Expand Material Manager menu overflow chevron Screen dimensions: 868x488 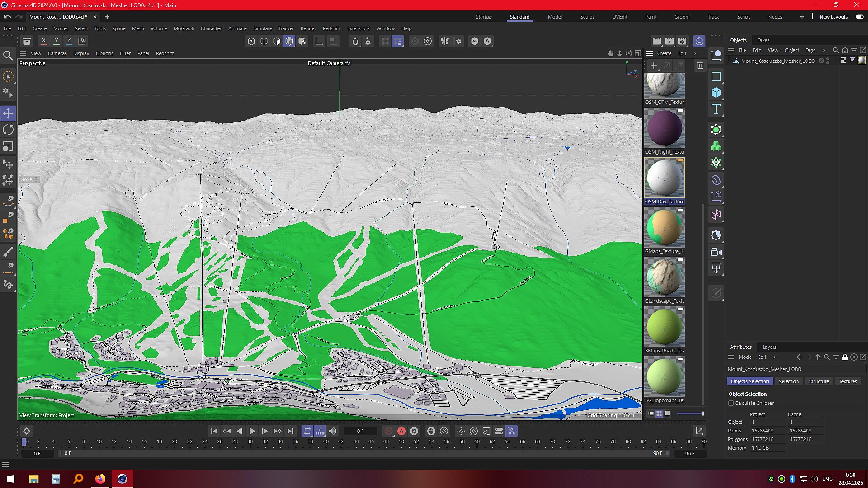(x=694, y=53)
